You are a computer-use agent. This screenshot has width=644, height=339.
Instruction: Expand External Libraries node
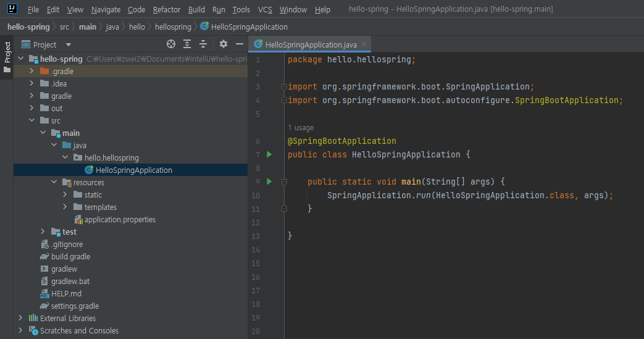coord(21,318)
